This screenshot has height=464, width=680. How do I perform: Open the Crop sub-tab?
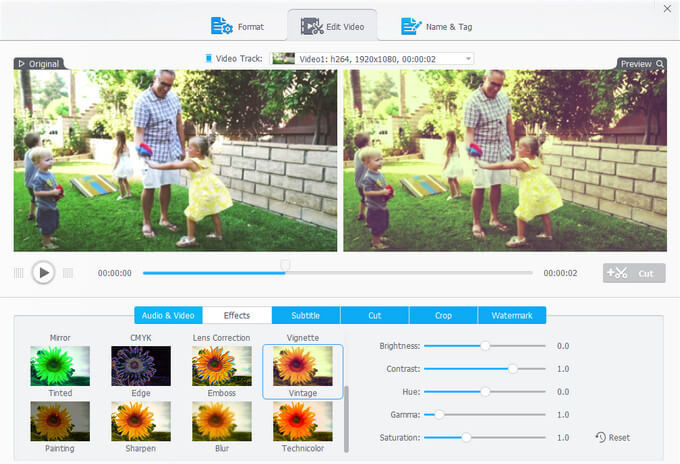click(443, 315)
